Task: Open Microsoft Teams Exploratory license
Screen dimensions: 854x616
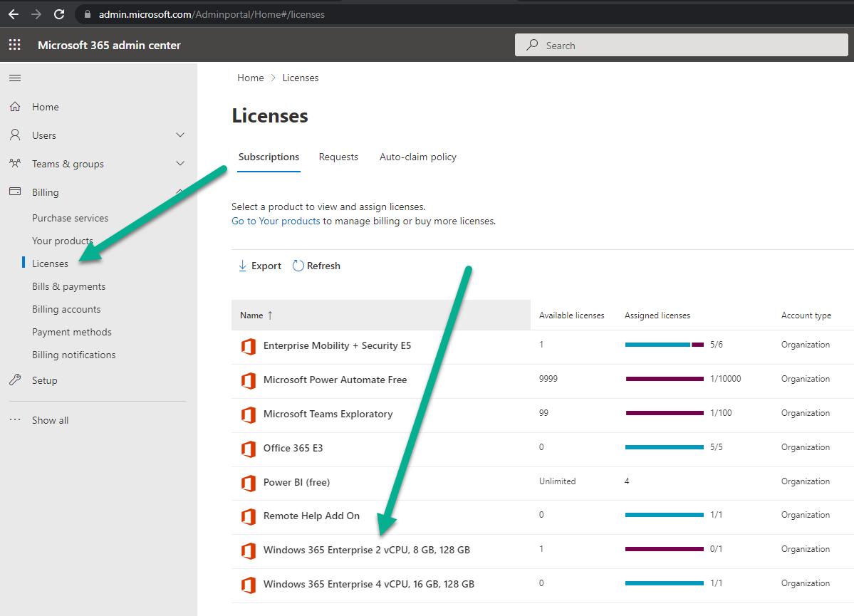Action: 328,414
